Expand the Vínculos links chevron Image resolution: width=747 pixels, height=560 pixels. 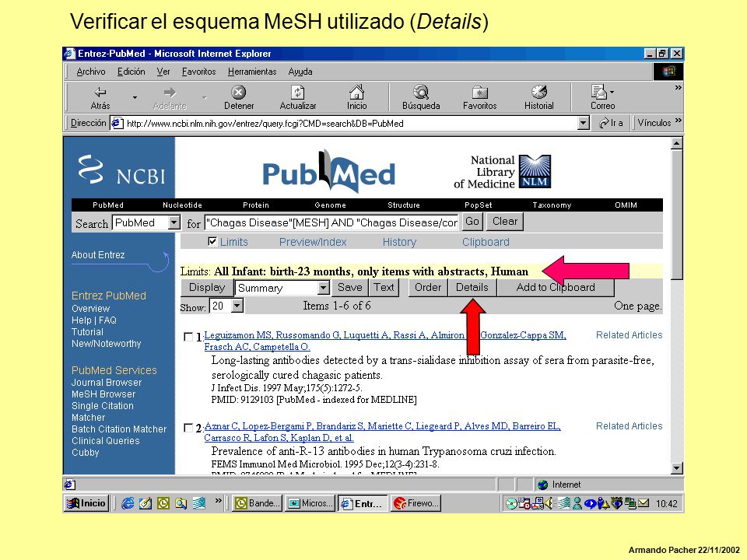point(679,121)
